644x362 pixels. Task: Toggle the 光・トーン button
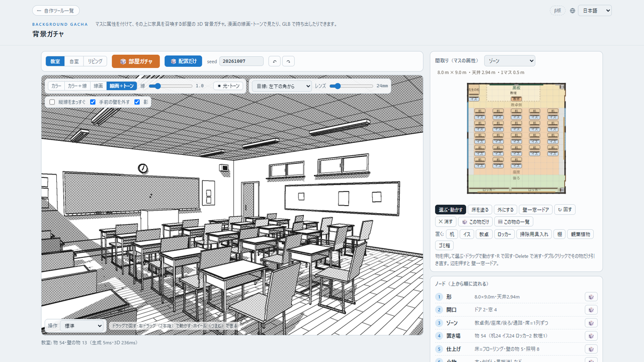[x=228, y=86]
